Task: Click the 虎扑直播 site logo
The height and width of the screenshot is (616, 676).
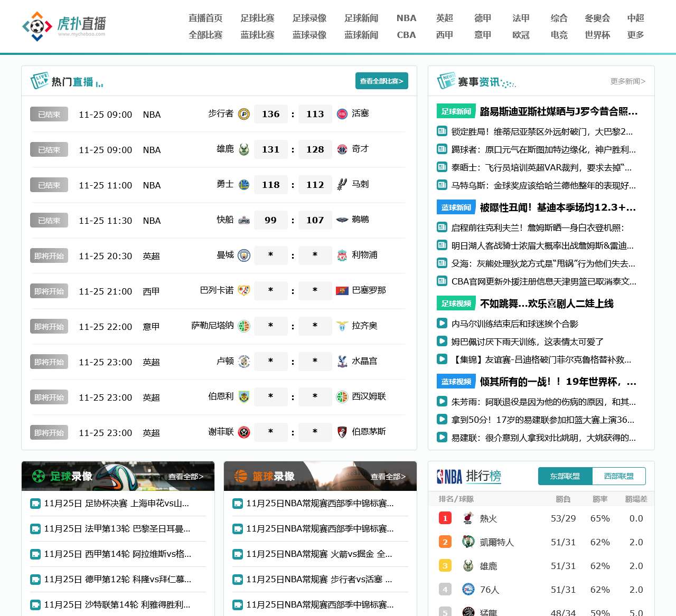Action: click(64, 26)
